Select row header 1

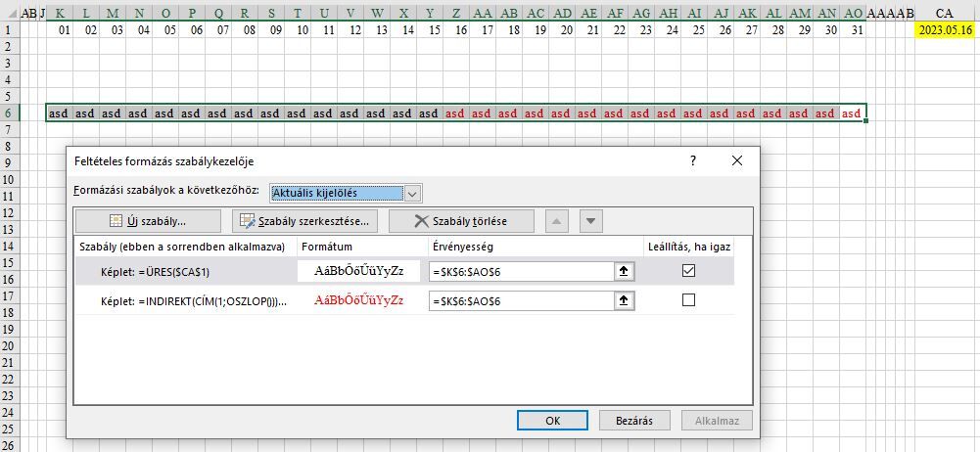[x=9, y=30]
